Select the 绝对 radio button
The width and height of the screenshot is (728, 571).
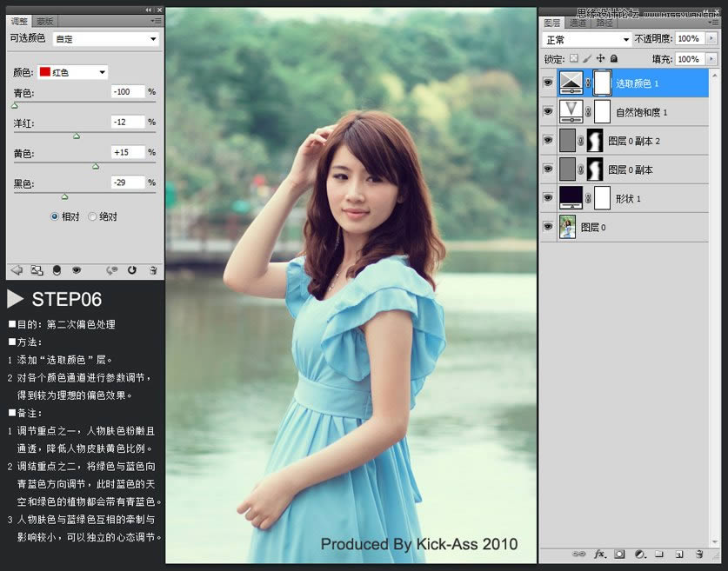(92, 216)
